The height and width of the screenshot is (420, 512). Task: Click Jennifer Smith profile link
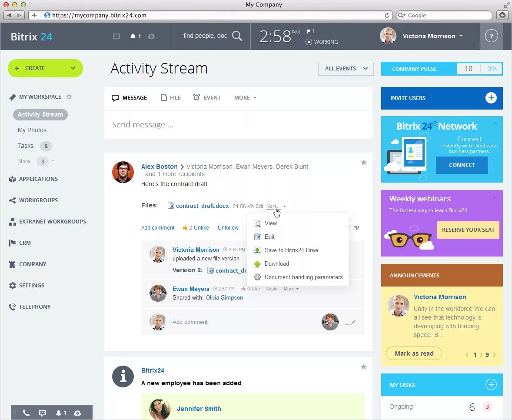(199, 409)
